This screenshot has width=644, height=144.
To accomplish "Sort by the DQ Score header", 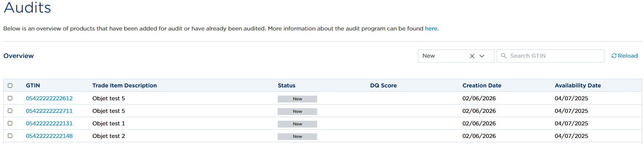I will (384, 86).
